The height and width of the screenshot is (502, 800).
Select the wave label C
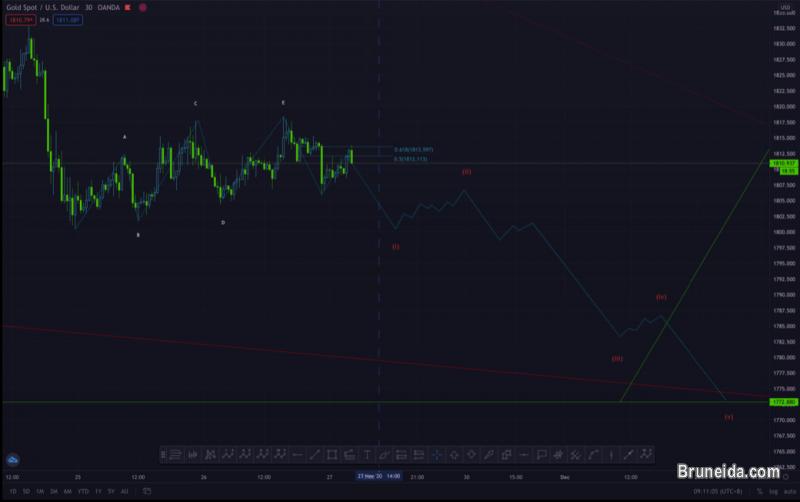coord(195,104)
